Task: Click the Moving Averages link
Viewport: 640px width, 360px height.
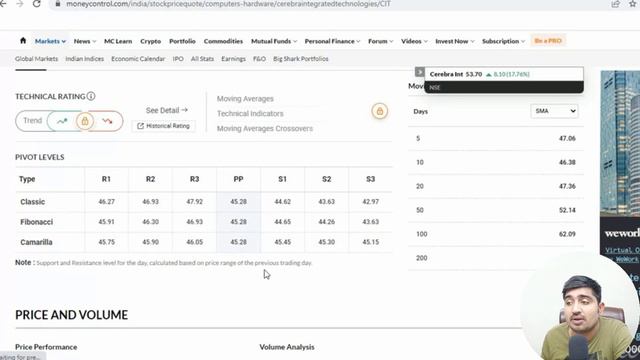Action: 245,99
